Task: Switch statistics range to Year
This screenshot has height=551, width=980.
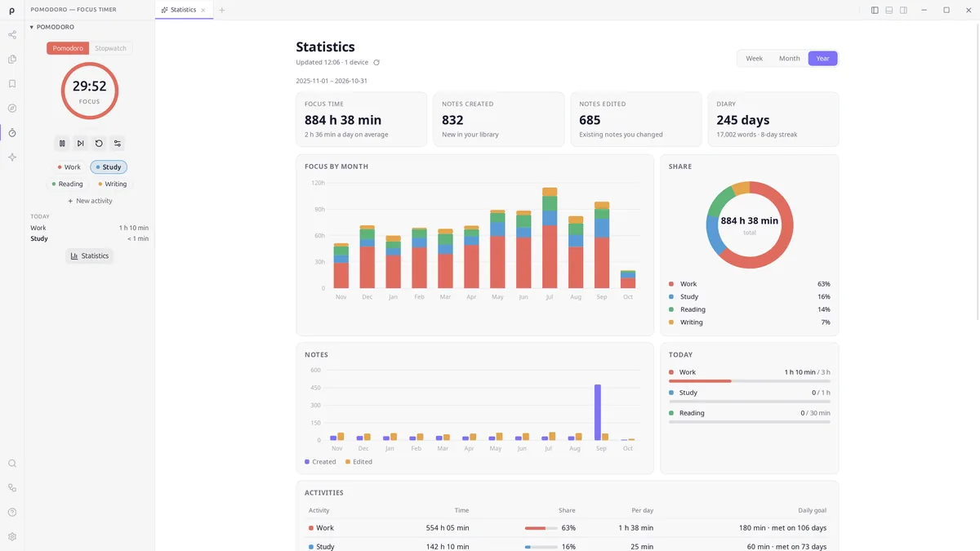Action: 823,59
